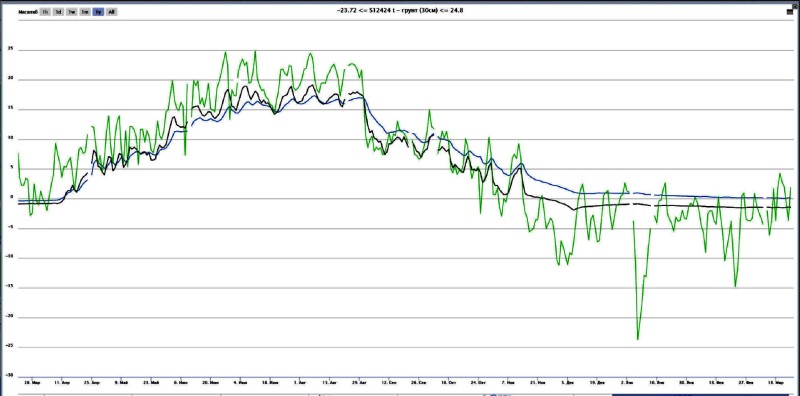The image size is (800, 396).
Task: Show all data with All button
Action: [112, 12]
